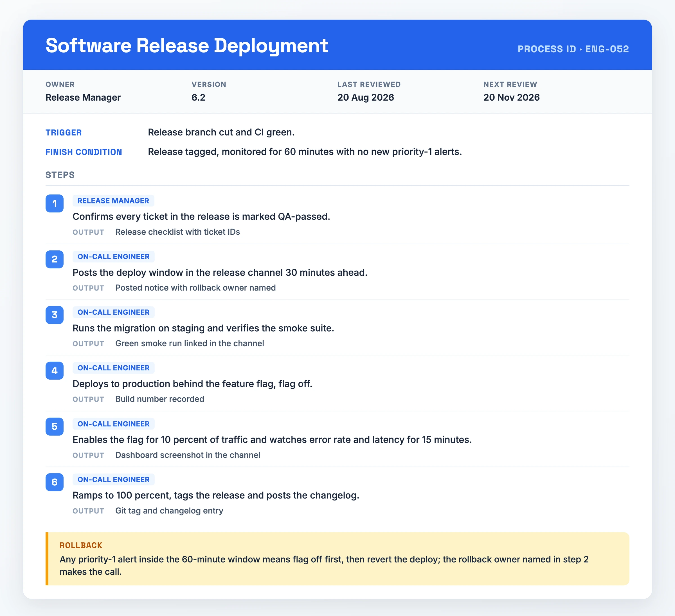
Task: Click the last reviewed date '20 Aug 2026'
Action: click(x=366, y=97)
